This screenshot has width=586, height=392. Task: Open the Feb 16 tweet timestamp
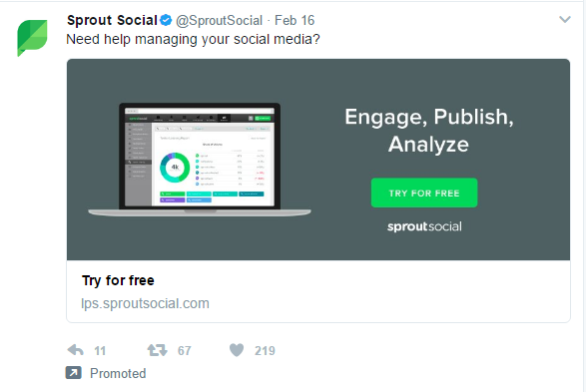tap(294, 21)
